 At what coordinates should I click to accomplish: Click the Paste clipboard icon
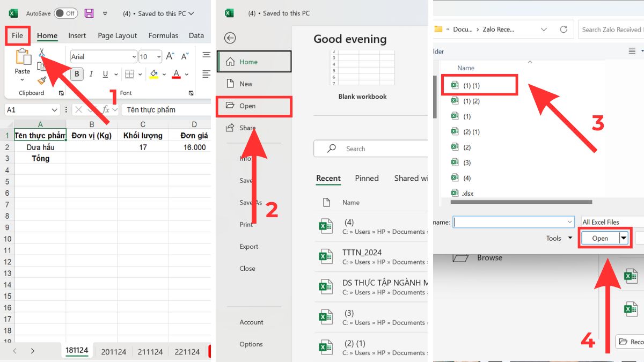click(23, 57)
